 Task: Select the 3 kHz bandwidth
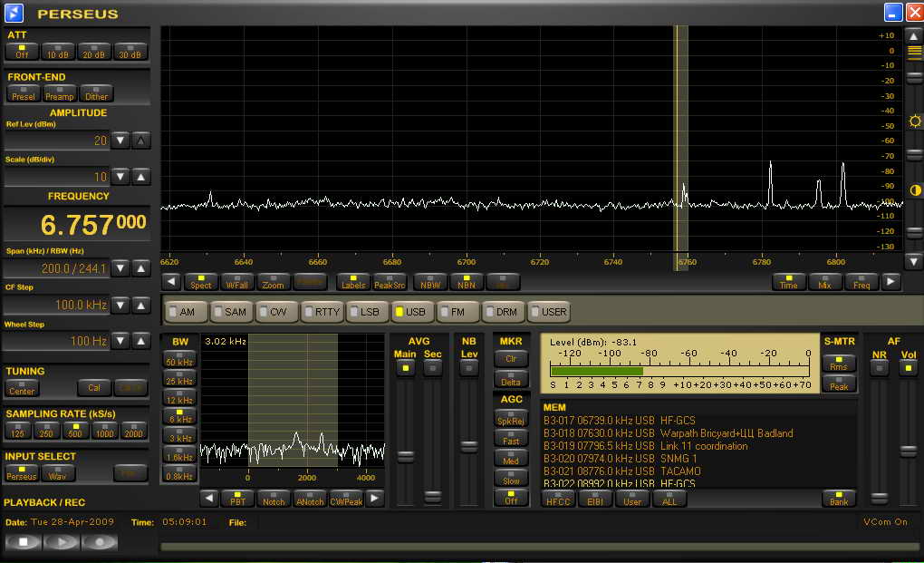click(x=179, y=436)
